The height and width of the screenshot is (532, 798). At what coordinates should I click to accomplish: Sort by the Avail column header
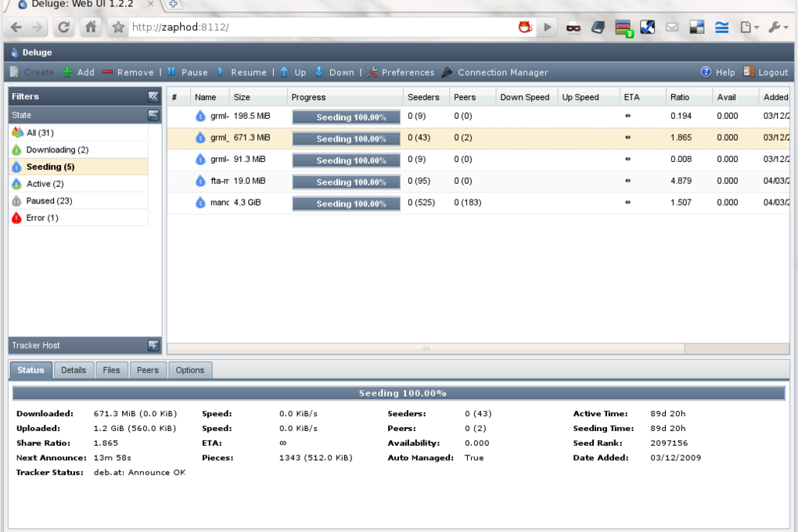735,97
